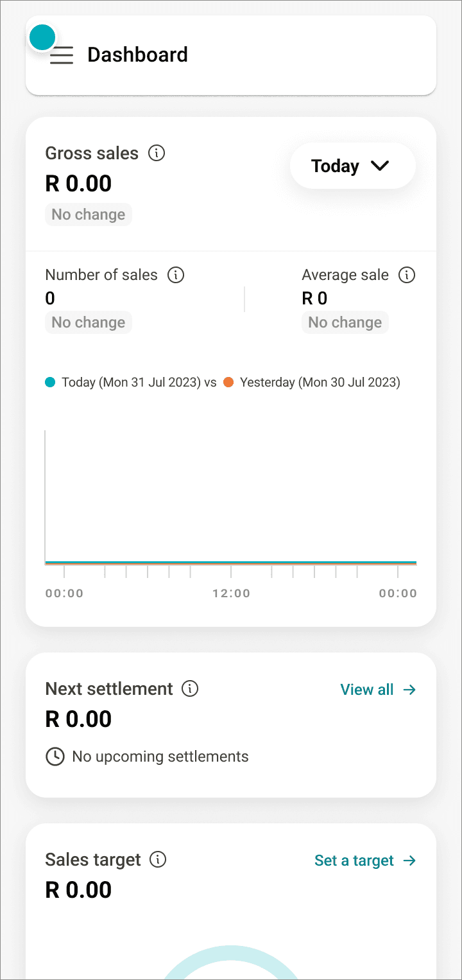Show info tooltip for Next settlement

190,688
